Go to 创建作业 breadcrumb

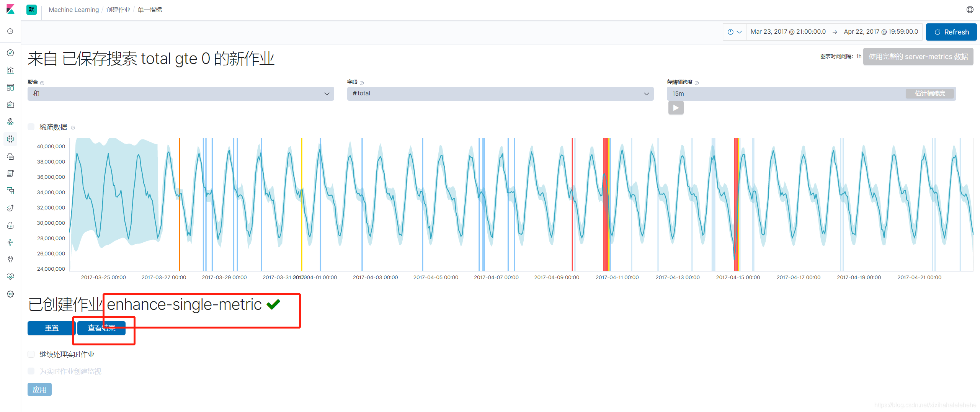point(118,10)
